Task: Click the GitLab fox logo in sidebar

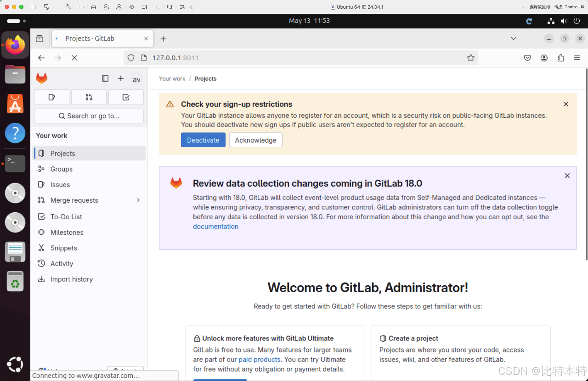Action: (x=42, y=78)
